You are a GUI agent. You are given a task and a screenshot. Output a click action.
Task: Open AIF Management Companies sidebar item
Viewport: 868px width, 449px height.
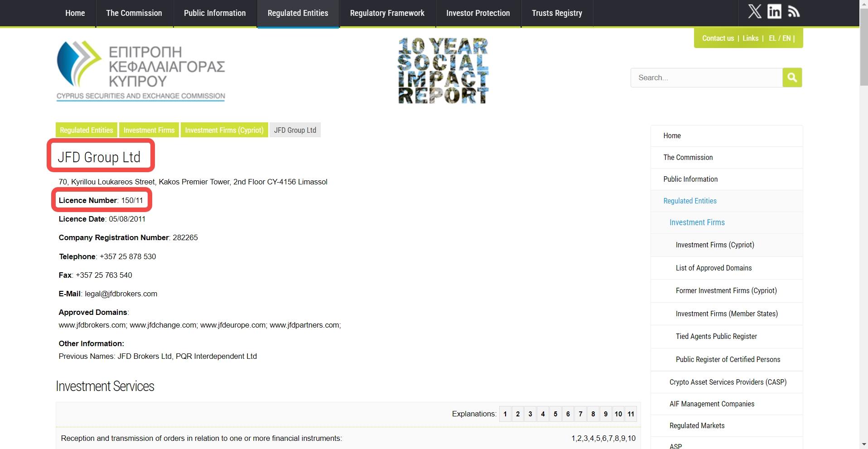tap(727, 404)
